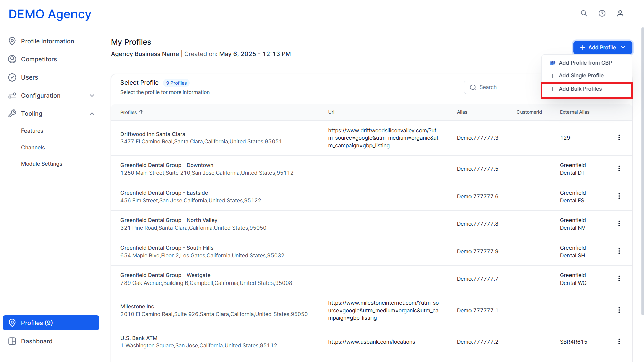Viewport: 644px width, 362px height.
Task: Open row menu for Greenfield Dental South Hills
Action: [619, 251]
